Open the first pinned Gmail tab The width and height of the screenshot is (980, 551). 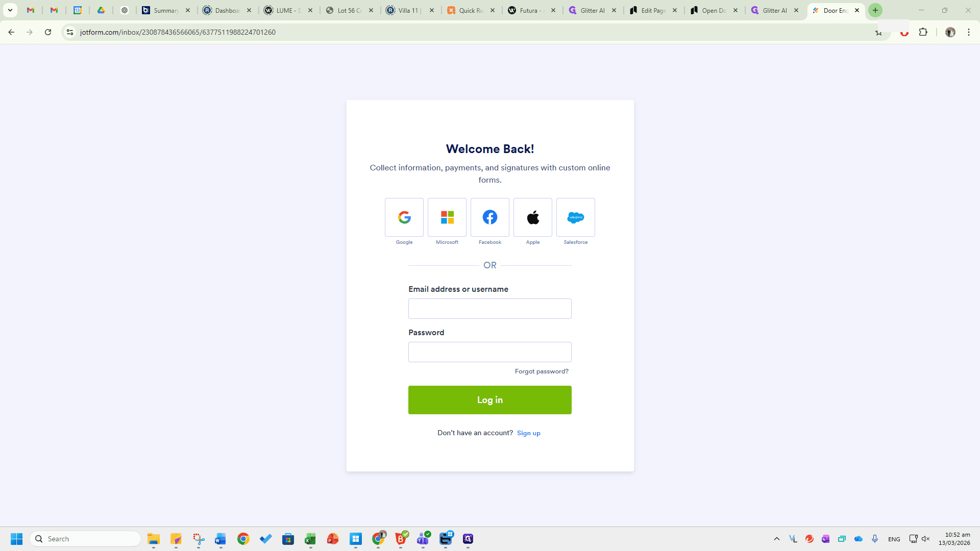(x=31, y=10)
